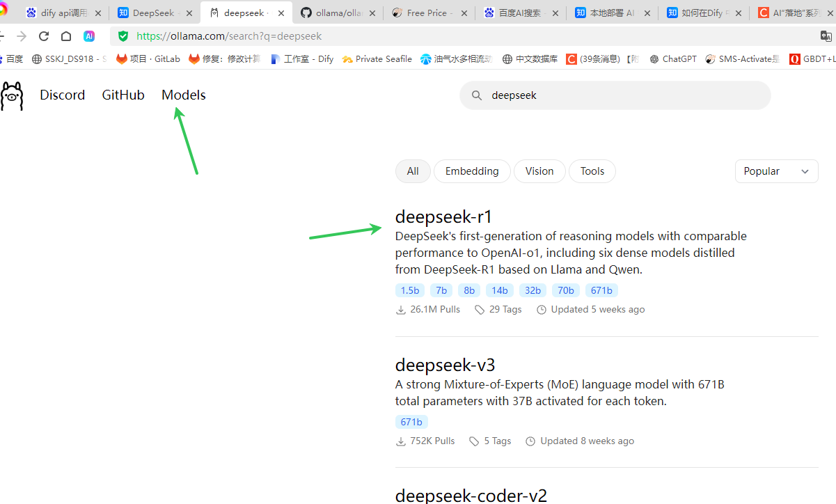Open the SMS-Activate bookmark
The image size is (836, 504).
point(742,59)
